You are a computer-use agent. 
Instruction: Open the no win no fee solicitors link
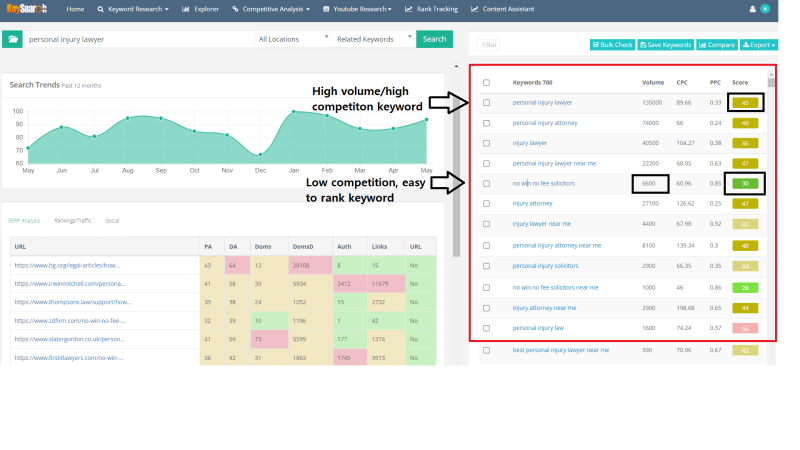[x=543, y=183]
